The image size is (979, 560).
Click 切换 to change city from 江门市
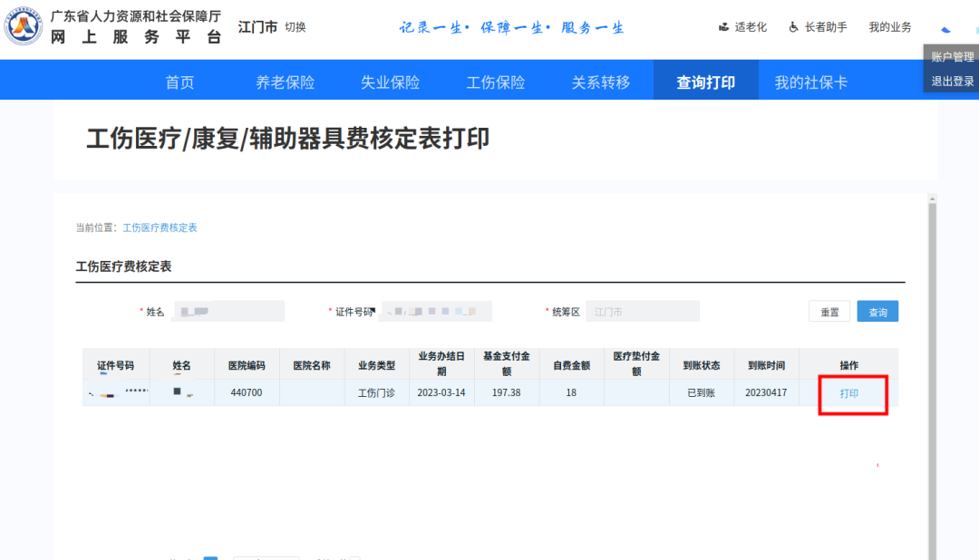click(297, 26)
